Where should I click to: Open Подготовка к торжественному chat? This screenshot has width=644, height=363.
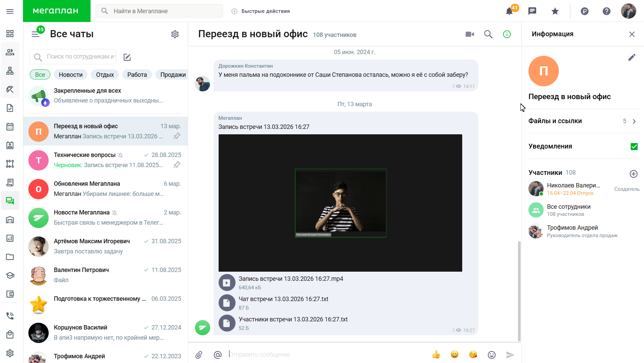coord(105,304)
